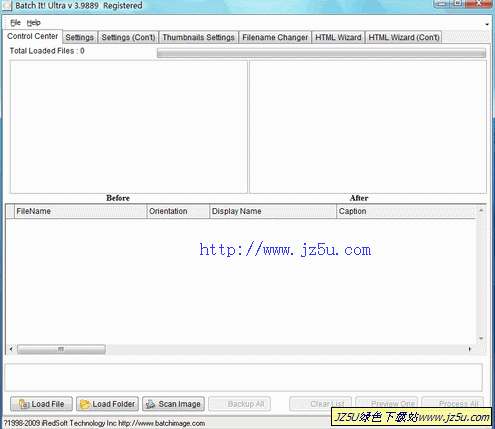Switch to the Filename Changer tab

pos(275,37)
